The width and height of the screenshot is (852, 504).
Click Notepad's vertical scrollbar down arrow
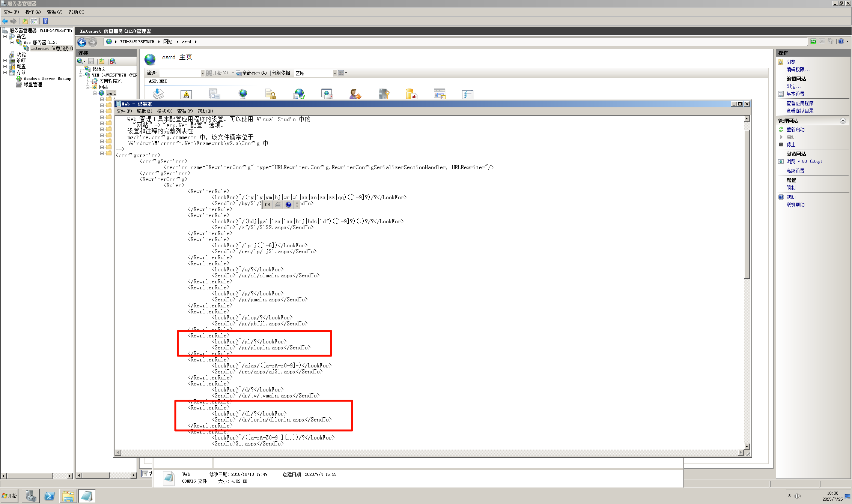coord(747,446)
